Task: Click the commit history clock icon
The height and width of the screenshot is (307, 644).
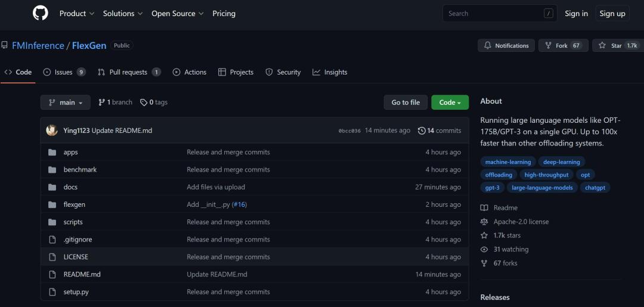Action: coord(422,131)
